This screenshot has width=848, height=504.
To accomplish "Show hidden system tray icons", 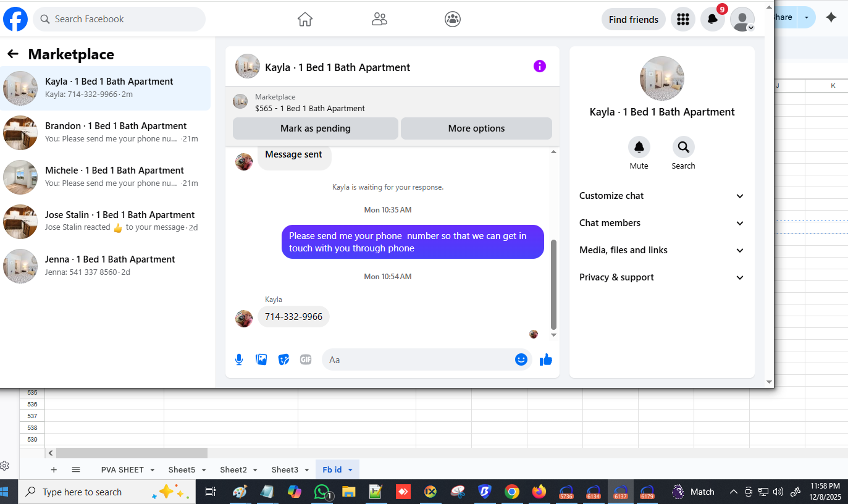I will click(734, 492).
